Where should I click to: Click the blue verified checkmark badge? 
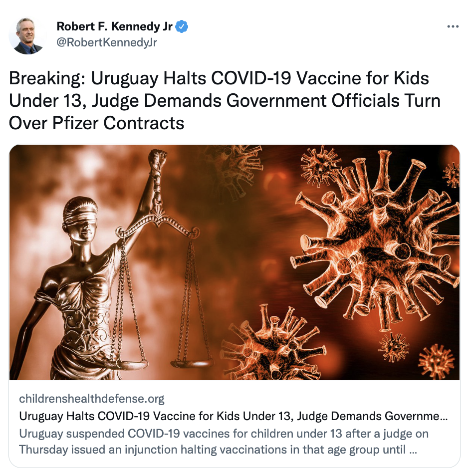tap(182, 27)
